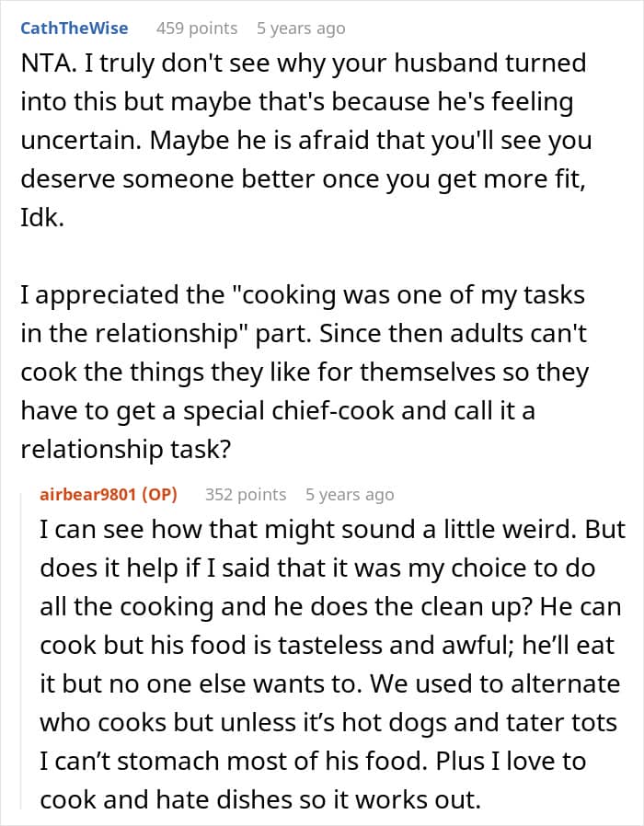Open CathTheWise's user profile

[75, 29]
